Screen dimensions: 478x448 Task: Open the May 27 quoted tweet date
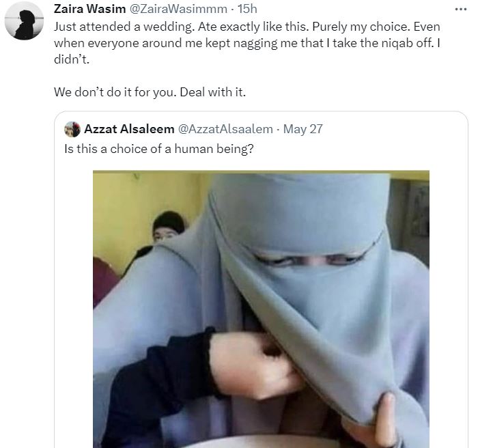303,129
